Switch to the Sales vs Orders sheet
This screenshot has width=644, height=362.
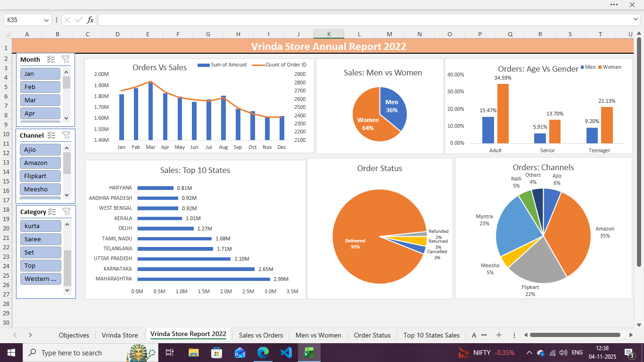[261, 335]
